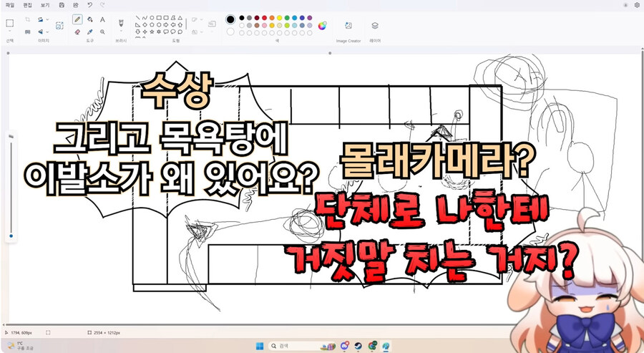Screen dimensions: 644x353
Task: Select the rectangular selection tool
Action: pos(10,24)
